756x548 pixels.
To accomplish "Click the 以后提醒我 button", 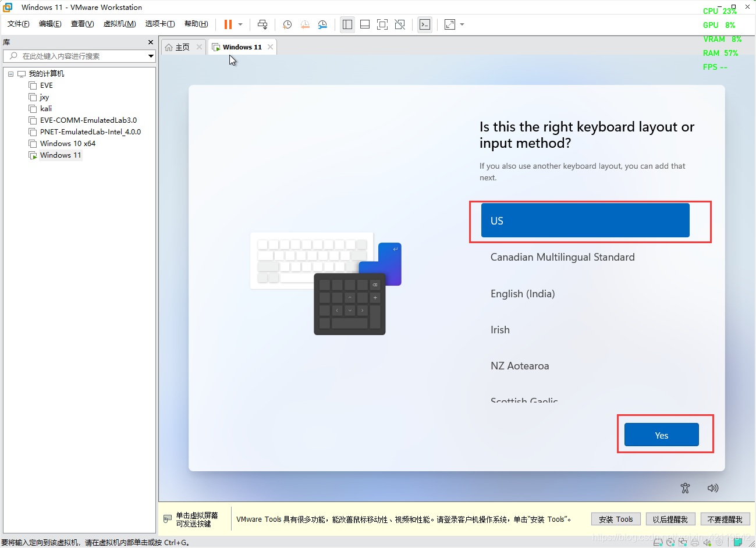I will coord(670,519).
